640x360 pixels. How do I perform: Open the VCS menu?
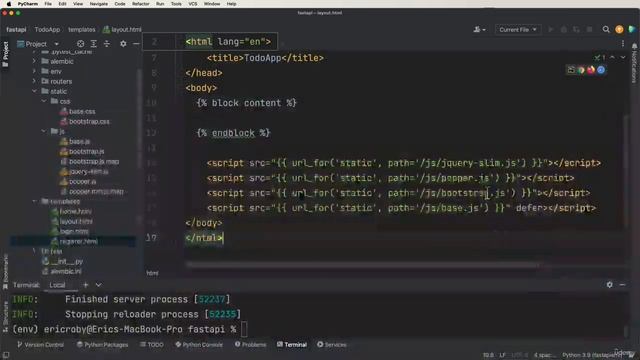point(193,4)
